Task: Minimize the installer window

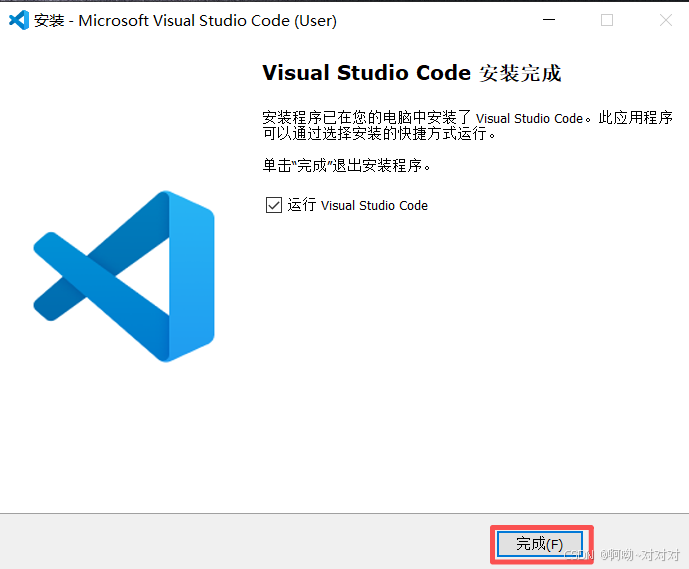Action: (x=549, y=20)
